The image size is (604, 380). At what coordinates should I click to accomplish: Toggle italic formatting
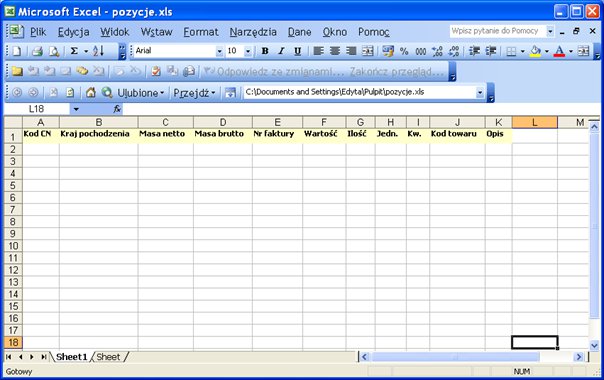(x=281, y=51)
